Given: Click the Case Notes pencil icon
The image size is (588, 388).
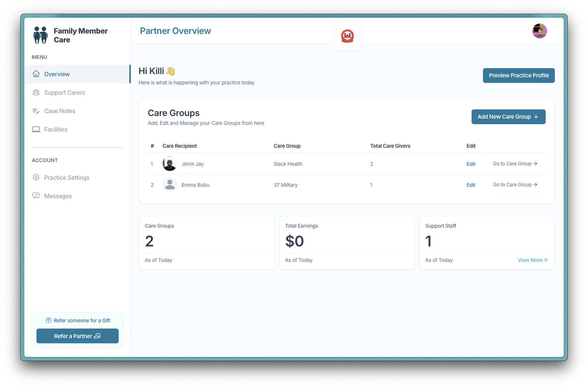Looking at the screenshot, I should 36,111.
